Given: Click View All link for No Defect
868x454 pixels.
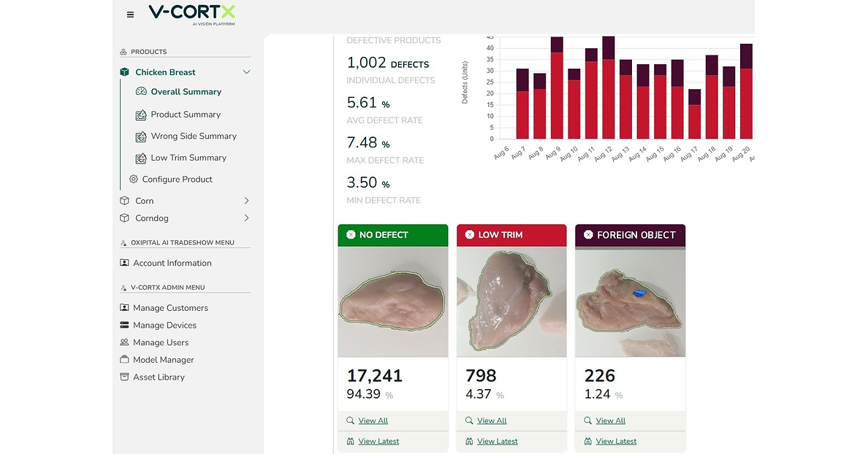Looking at the screenshot, I should 373,421.
